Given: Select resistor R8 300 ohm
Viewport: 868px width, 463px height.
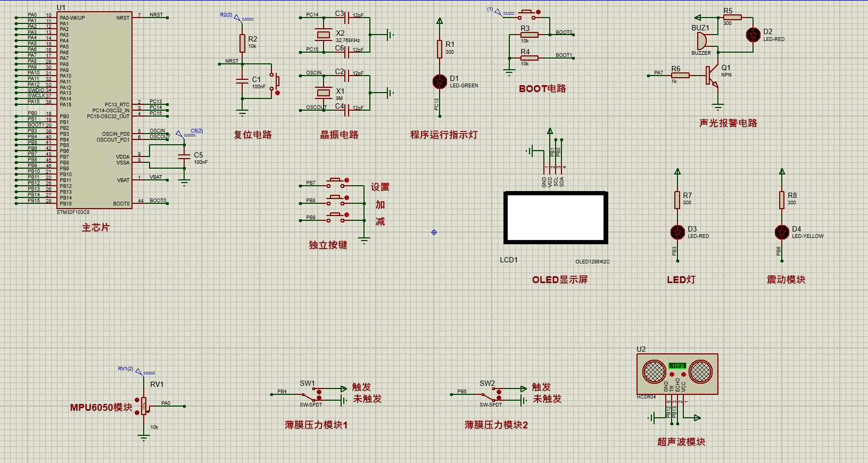Looking at the screenshot, I should tap(782, 200).
